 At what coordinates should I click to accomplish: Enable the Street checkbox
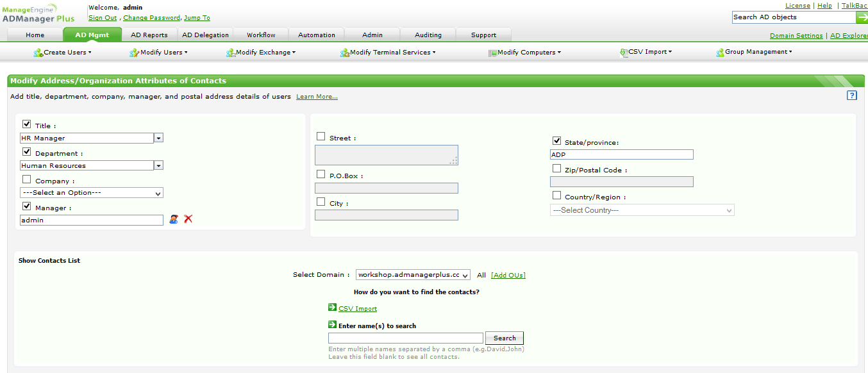[321, 136]
